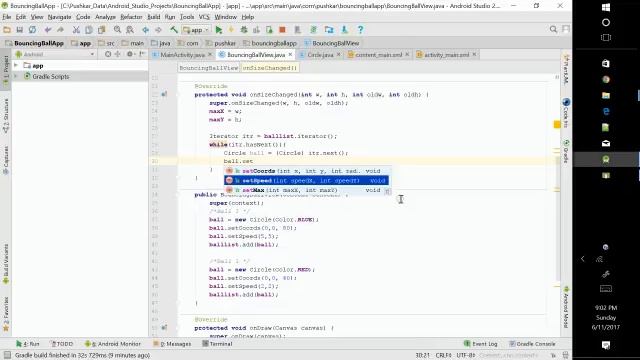Click the Redo arrow icon
Image resolution: width=640 pixels, height=360 pixels.
click(x=60, y=30)
